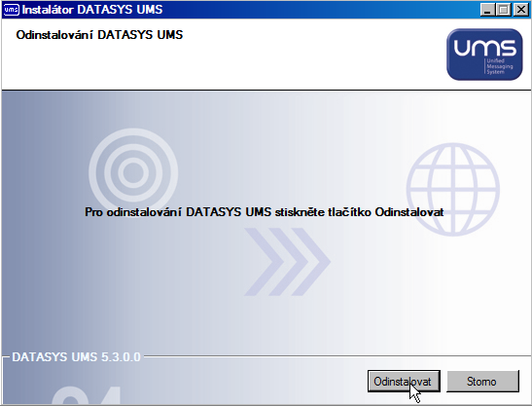Click the concentric circles target graphic
This screenshot has height=406, width=532.
click(133, 172)
